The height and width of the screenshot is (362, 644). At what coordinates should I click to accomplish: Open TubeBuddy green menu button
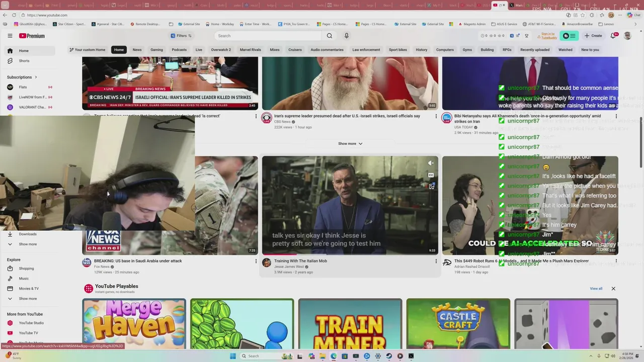(570, 36)
